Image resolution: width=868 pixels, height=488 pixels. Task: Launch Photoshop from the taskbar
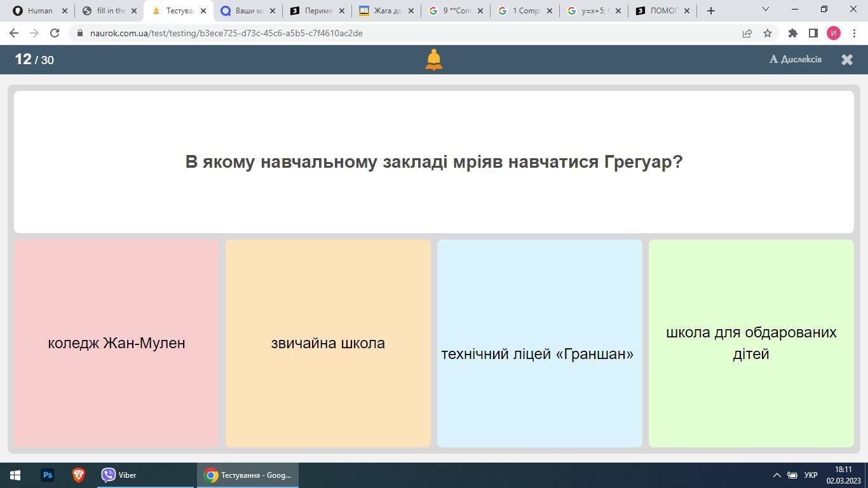point(47,475)
